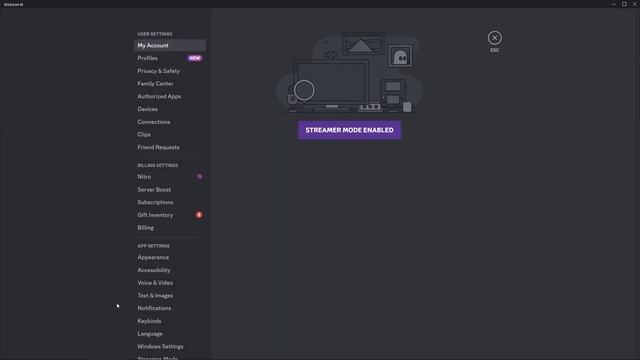This screenshot has height=360, width=640.
Task: Open the Profiles settings page
Action: [170, 58]
